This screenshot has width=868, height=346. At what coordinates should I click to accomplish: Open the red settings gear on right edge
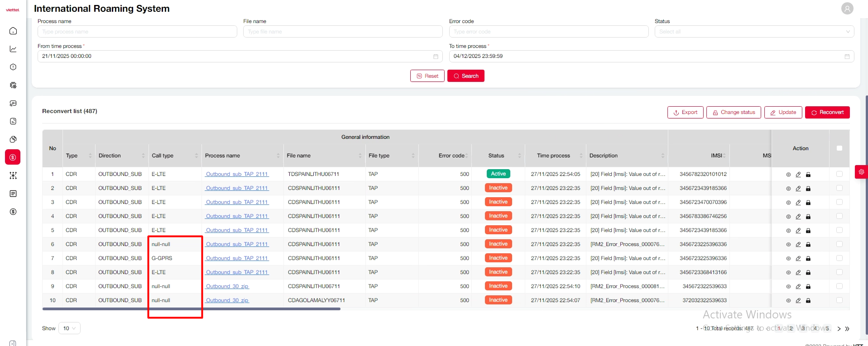pyautogui.click(x=861, y=172)
